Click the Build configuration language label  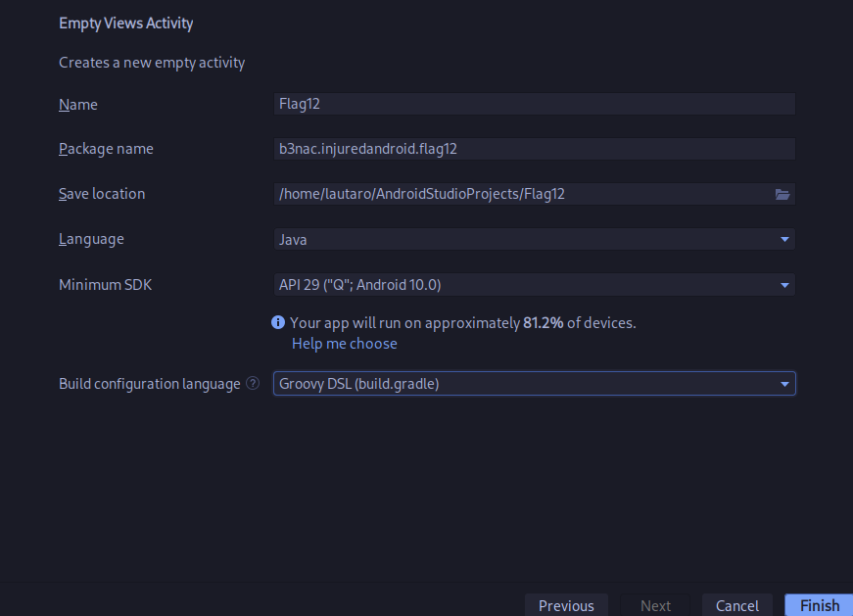(x=150, y=384)
